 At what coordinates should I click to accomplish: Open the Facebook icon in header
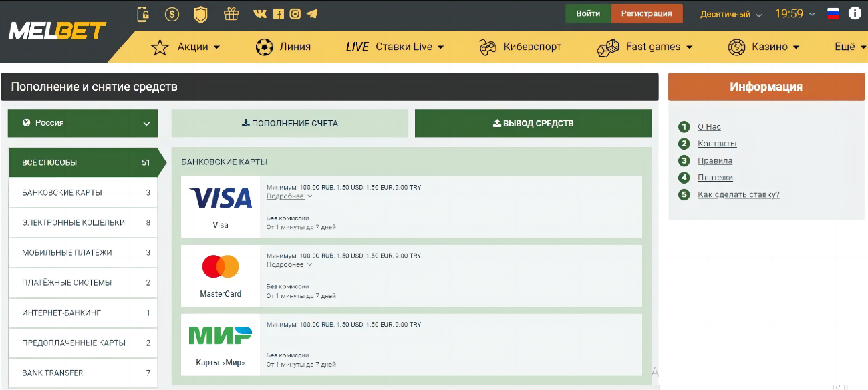click(x=278, y=14)
